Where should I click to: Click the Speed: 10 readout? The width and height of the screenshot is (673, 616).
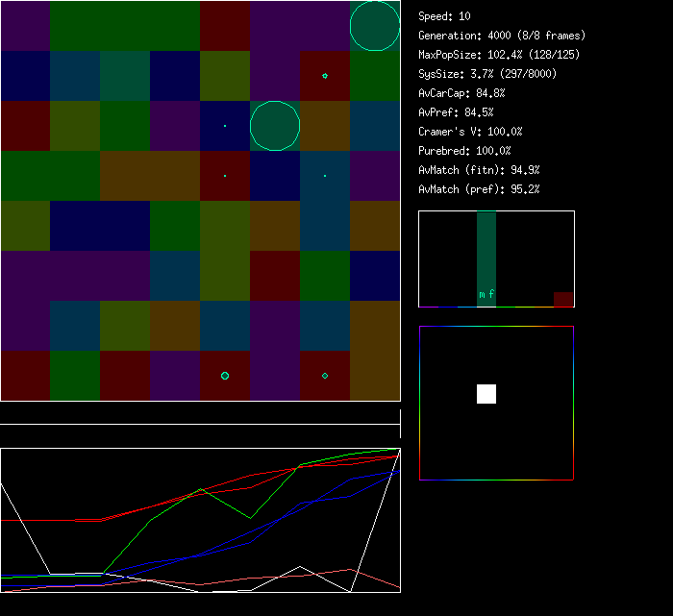(445, 16)
